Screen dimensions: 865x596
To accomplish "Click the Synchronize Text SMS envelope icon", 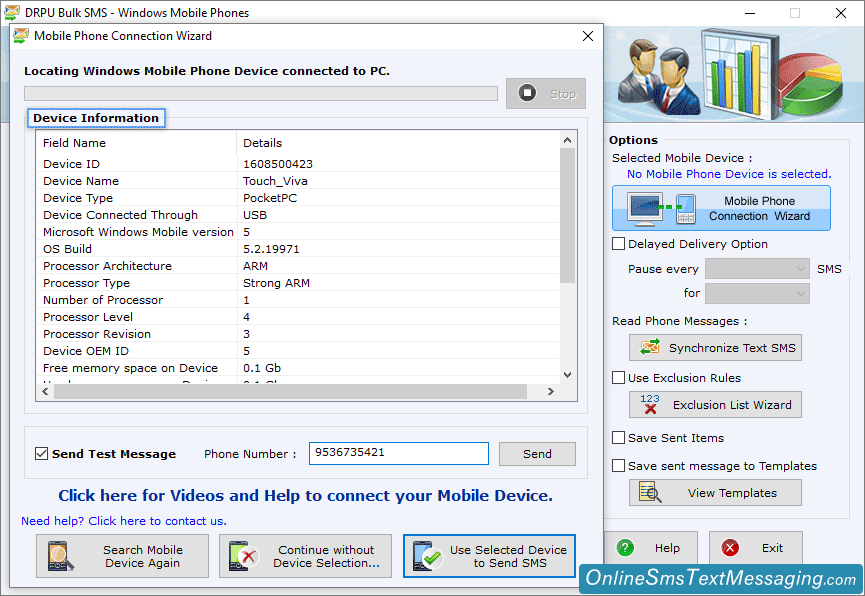I will [650, 347].
